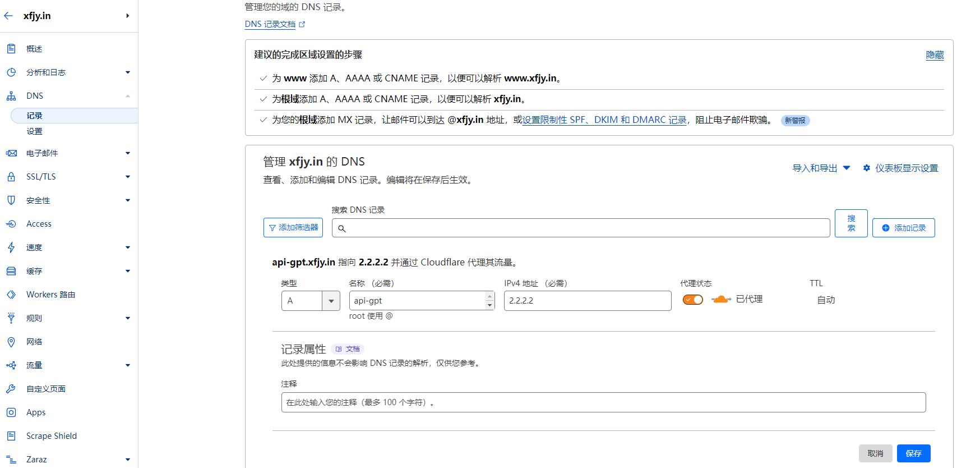
Task: Open the 导入和导出 dropdown
Action: tap(821, 168)
